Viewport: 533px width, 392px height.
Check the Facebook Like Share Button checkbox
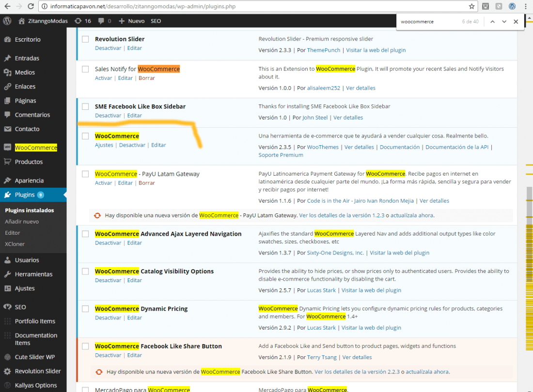coord(85,346)
